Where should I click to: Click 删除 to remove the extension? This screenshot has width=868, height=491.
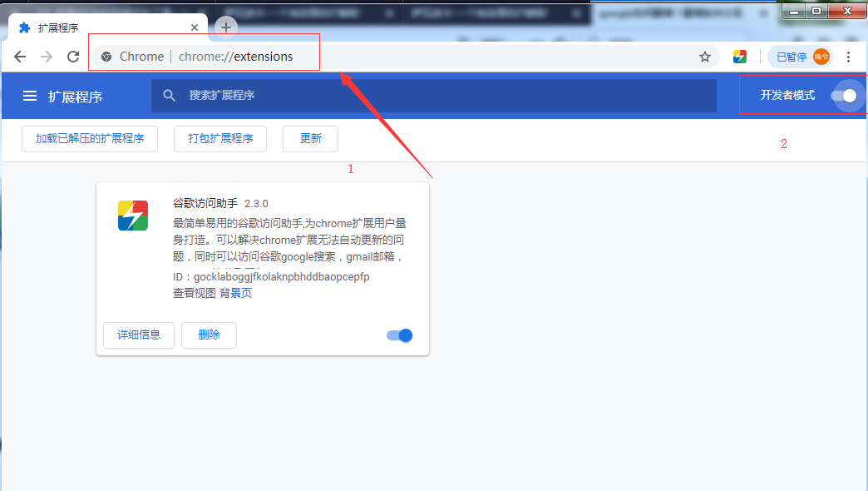(210, 335)
